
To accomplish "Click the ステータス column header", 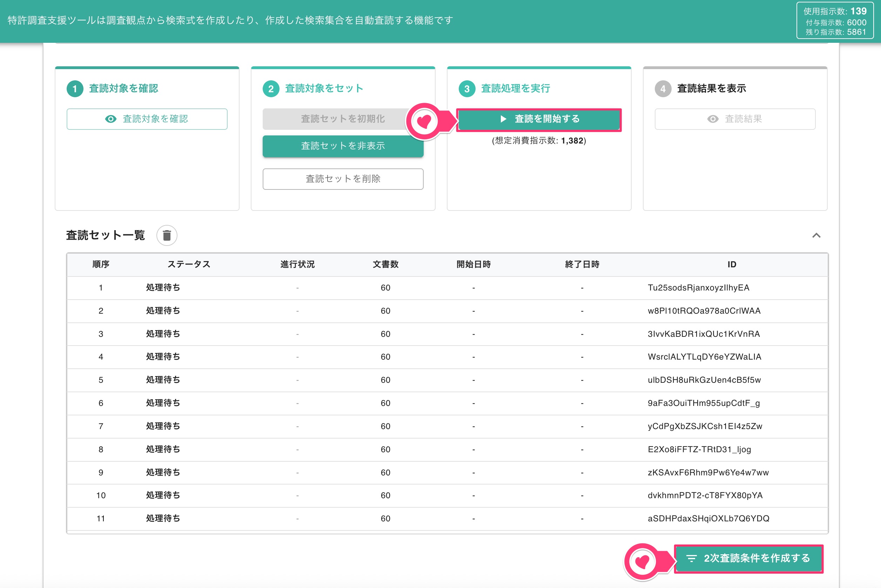I will pos(189,265).
